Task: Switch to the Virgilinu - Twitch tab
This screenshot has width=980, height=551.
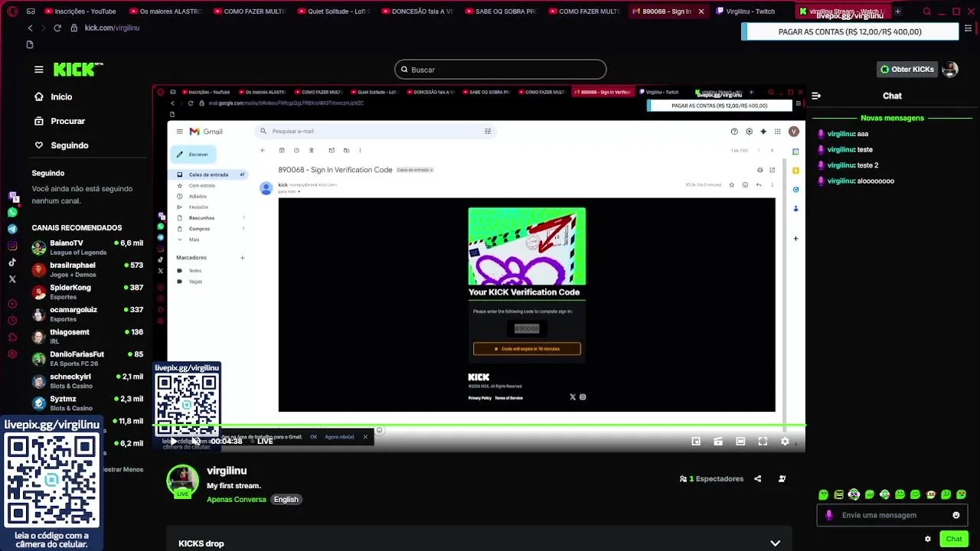Action: [745, 11]
